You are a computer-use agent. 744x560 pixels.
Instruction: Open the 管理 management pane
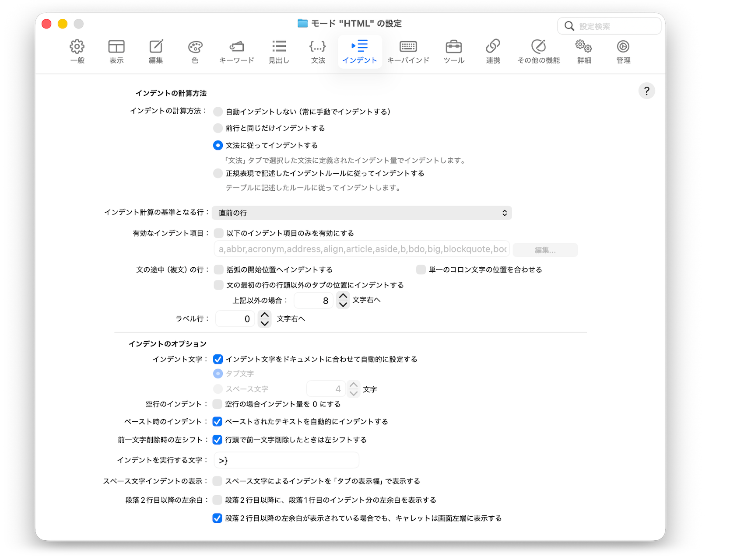pyautogui.click(x=623, y=52)
